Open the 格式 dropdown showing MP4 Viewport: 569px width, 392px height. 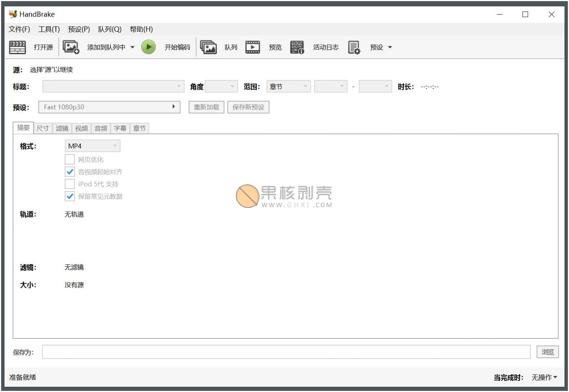92,145
